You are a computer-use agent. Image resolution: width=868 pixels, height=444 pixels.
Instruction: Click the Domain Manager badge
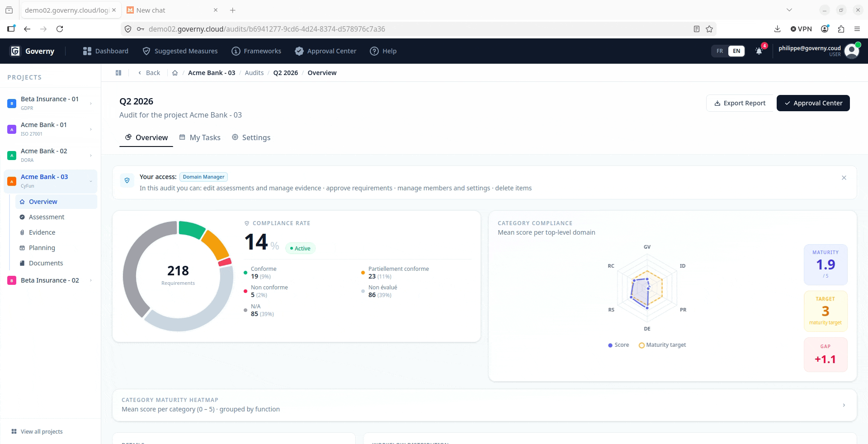[x=203, y=177]
